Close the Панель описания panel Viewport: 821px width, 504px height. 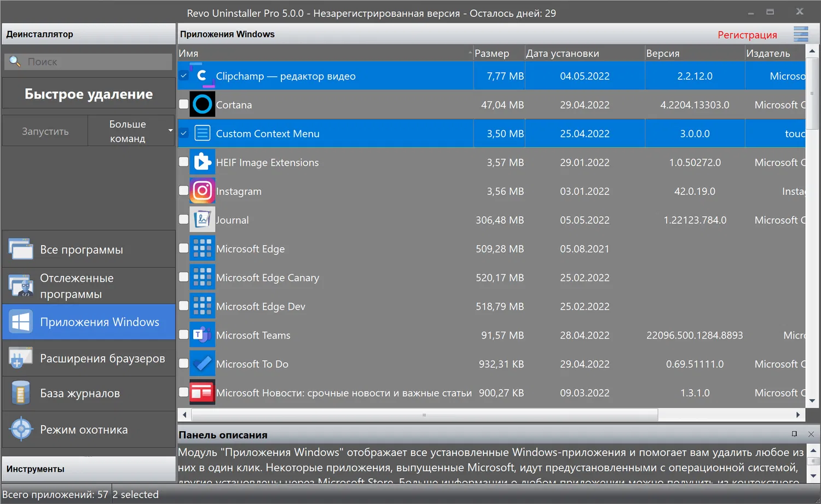[811, 434]
